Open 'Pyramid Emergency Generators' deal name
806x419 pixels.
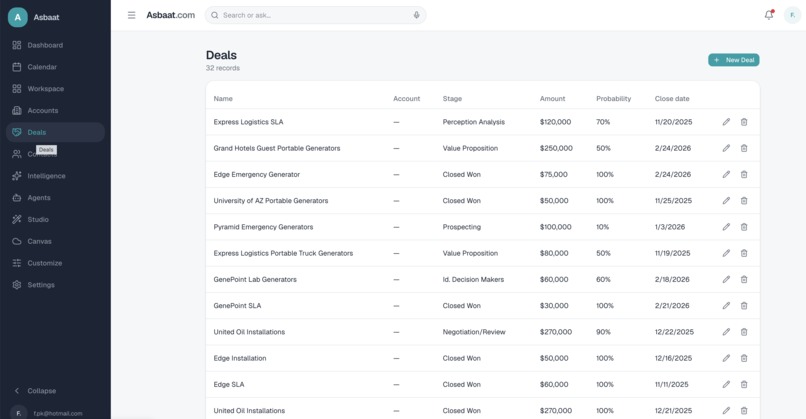[263, 227]
